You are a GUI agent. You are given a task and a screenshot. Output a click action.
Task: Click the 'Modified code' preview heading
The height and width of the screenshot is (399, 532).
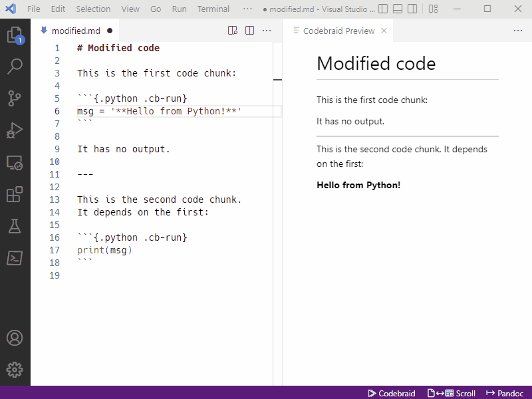[x=376, y=63]
